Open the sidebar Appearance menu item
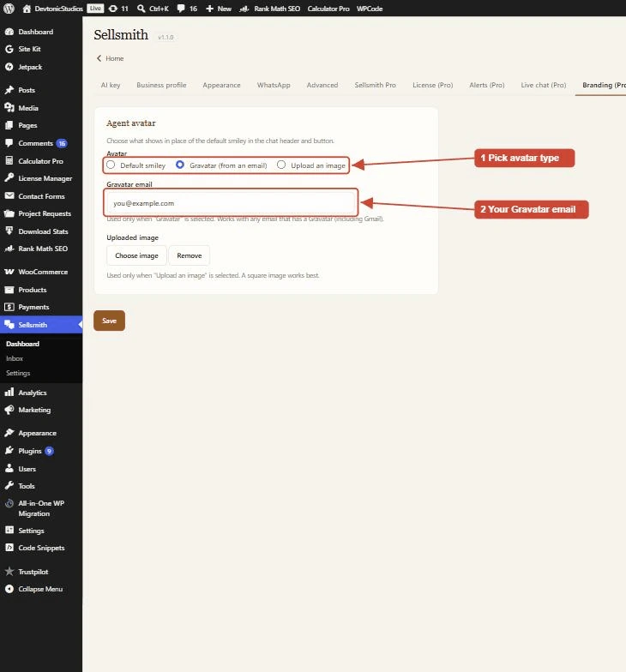626x672 pixels. pos(41,433)
